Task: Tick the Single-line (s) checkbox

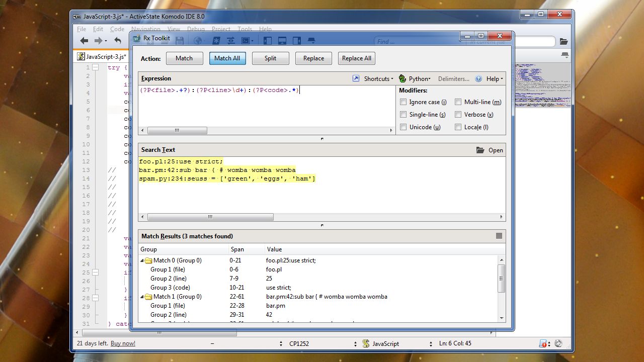Action: 403,114
